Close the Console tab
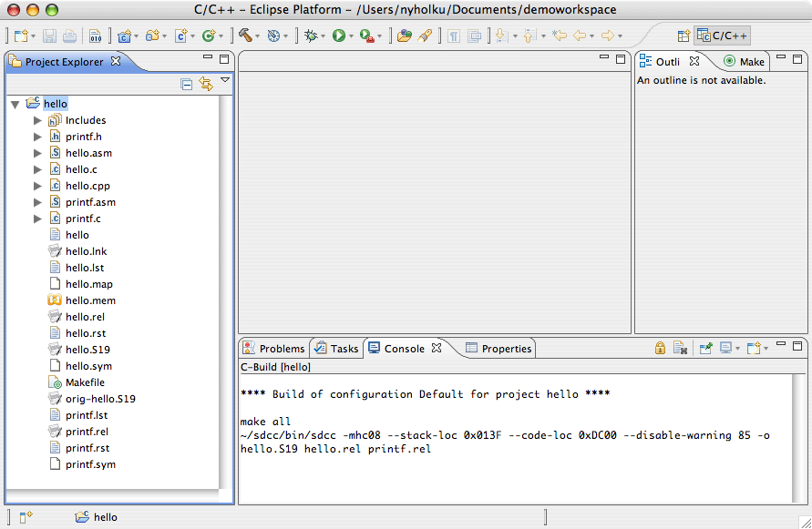812x529 pixels. coord(437,348)
